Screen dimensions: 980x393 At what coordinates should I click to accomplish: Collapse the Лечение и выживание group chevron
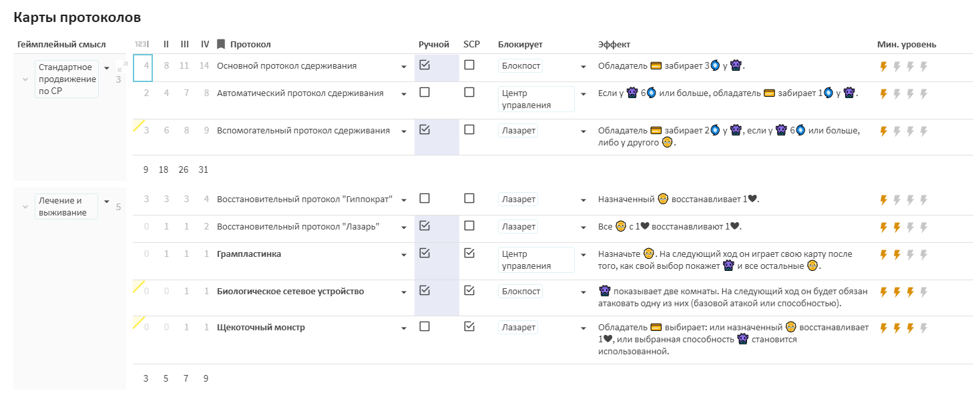(25, 207)
